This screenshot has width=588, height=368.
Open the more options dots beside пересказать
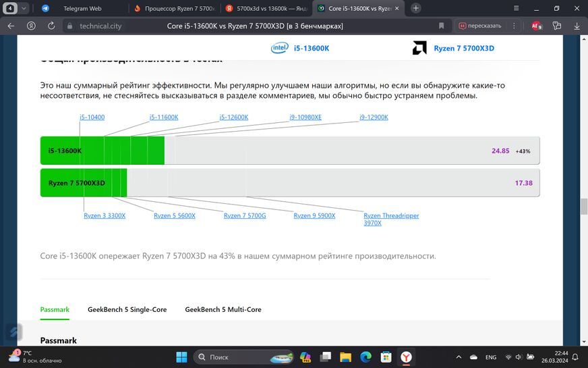click(514, 26)
